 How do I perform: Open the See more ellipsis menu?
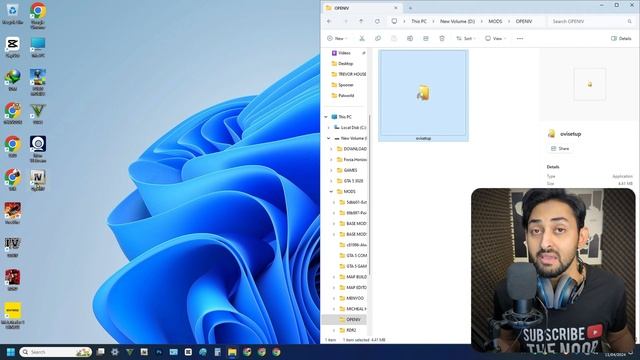(x=520, y=38)
